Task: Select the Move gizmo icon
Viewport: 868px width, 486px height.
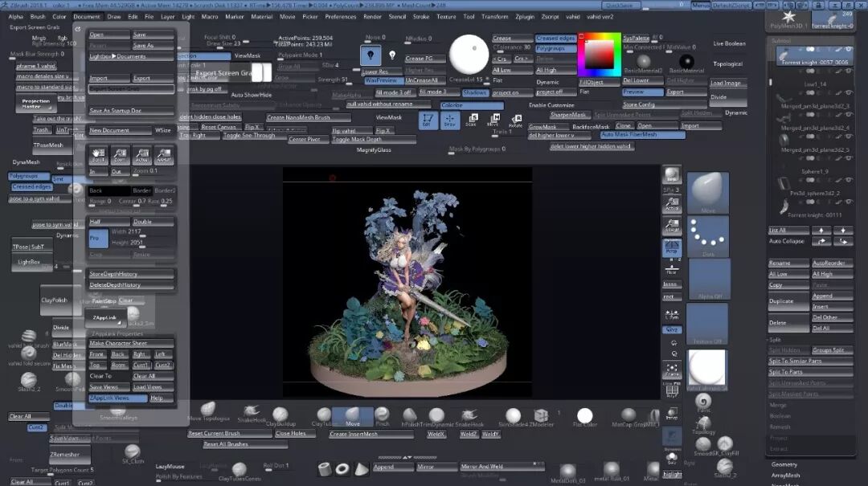Action: pos(493,120)
